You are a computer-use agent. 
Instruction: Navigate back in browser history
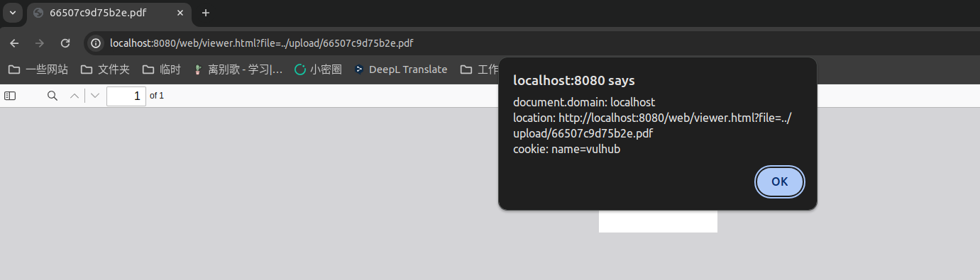coord(14,43)
